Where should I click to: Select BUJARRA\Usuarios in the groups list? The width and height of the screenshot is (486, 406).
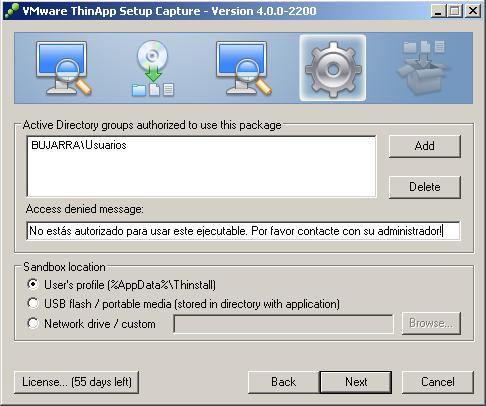(x=79, y=145)
